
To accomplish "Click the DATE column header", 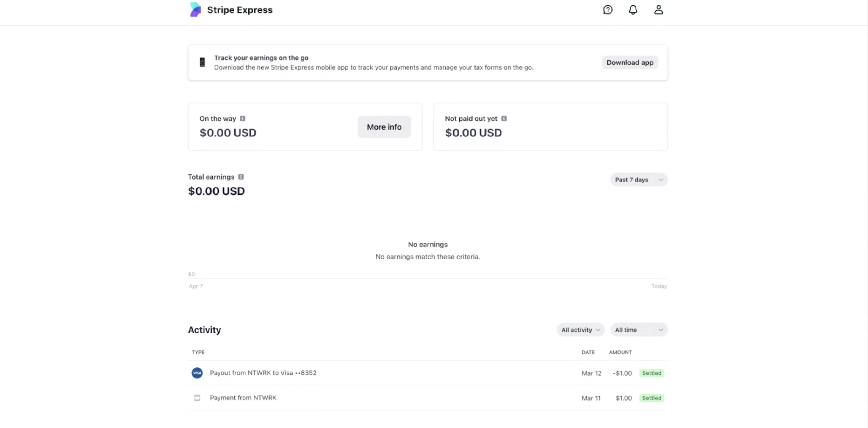I will (x=588, y=352).
